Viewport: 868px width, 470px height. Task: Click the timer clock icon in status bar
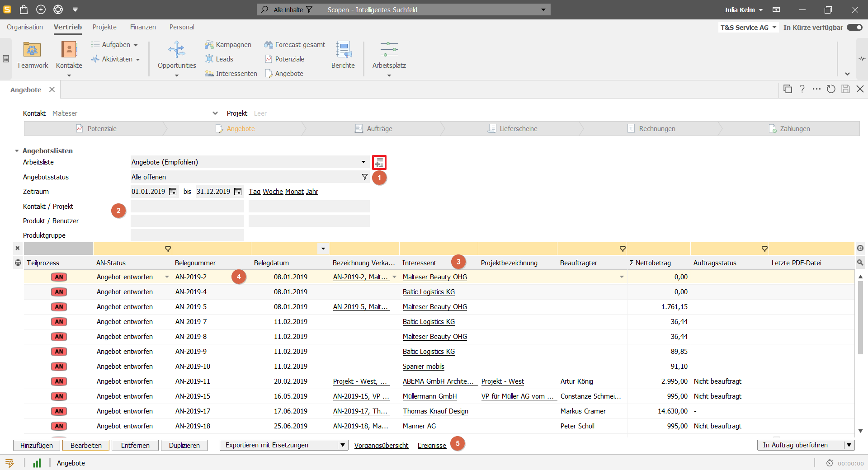click(x=830, y=463)
